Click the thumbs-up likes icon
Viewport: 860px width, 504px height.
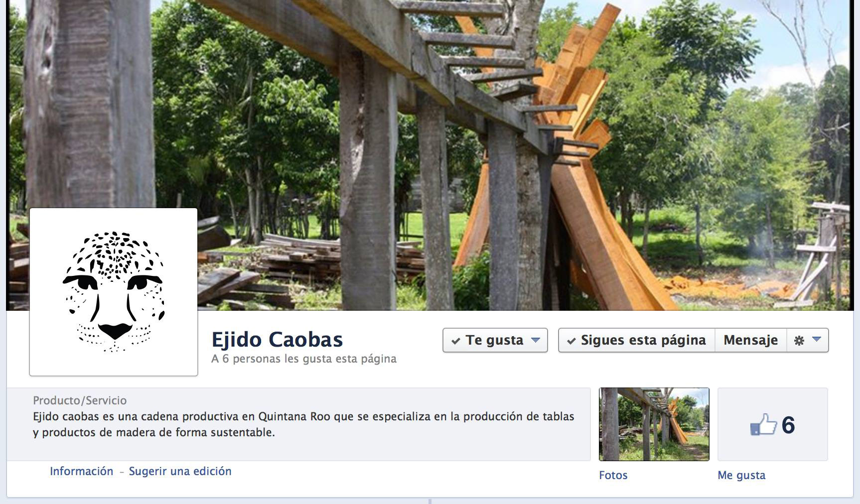tap(763, 425)
